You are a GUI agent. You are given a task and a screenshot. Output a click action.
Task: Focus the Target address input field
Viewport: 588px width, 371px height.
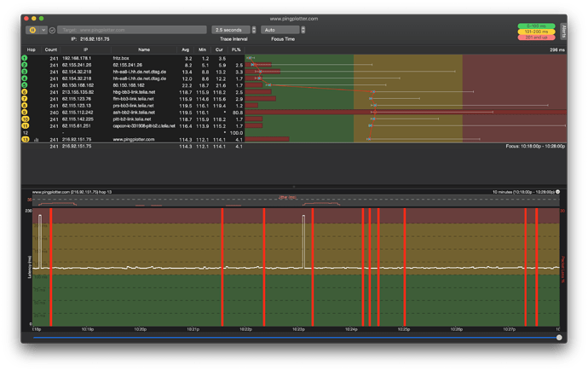[131, 30]
